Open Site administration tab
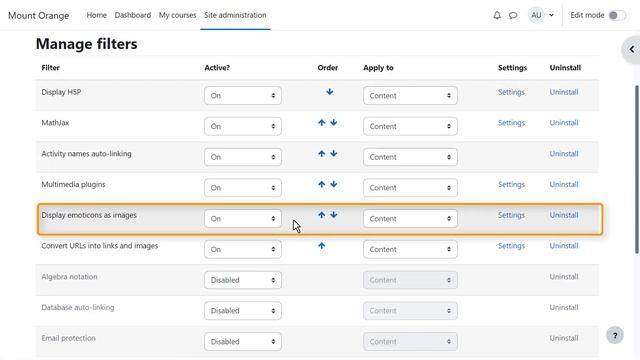The width and height of the screenshot is (640, 360). click(x=235, y=15)
